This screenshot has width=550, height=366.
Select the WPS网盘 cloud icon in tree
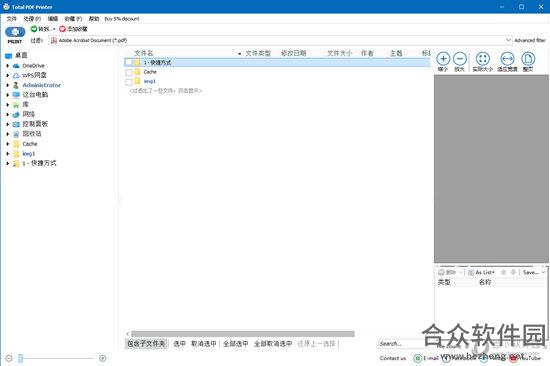tap(16, 75)
